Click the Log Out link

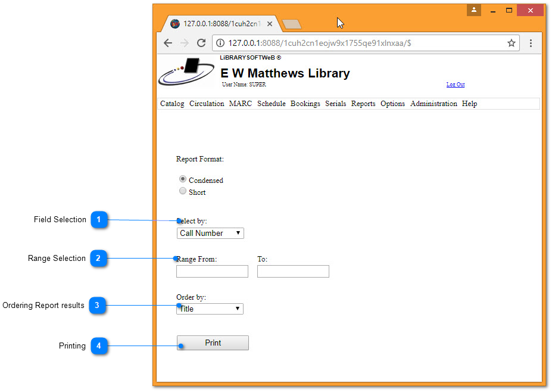coord(456,85)
